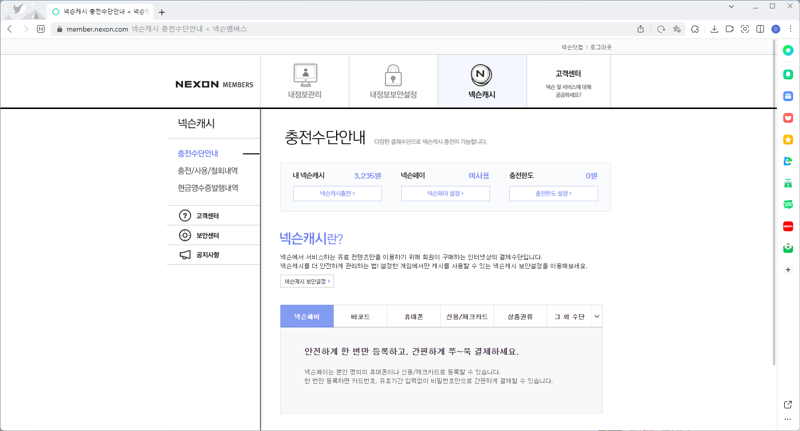
Task: Go back with browser back arrow
Action: (10, 29)
